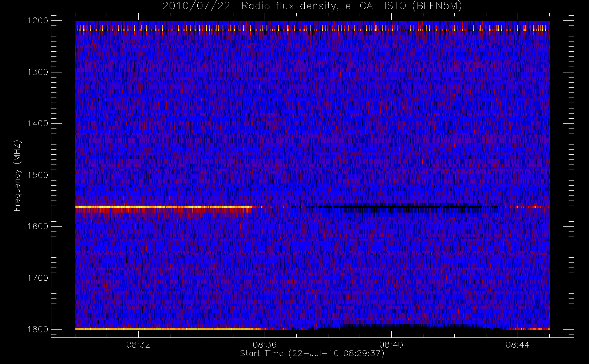This screenshot has height=364, width=589.
Task: Click the 1800 frequency tick label
Action: point(38,329)
